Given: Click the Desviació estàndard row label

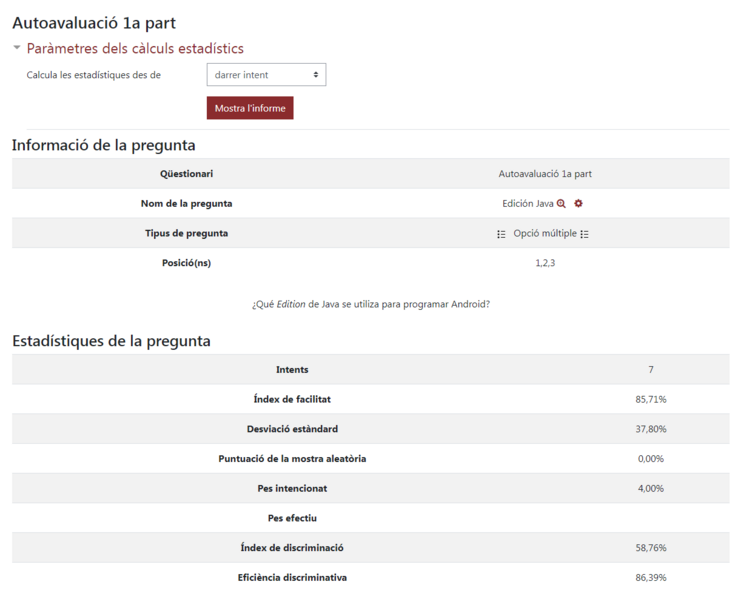Looking at the screenshot, I should click(x=292, y=429).
